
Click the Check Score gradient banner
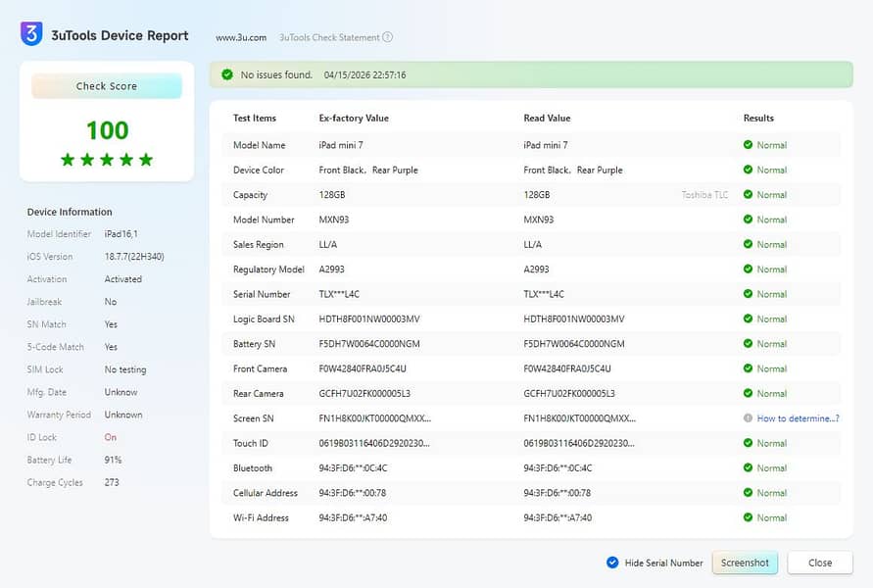coord(107,86)
